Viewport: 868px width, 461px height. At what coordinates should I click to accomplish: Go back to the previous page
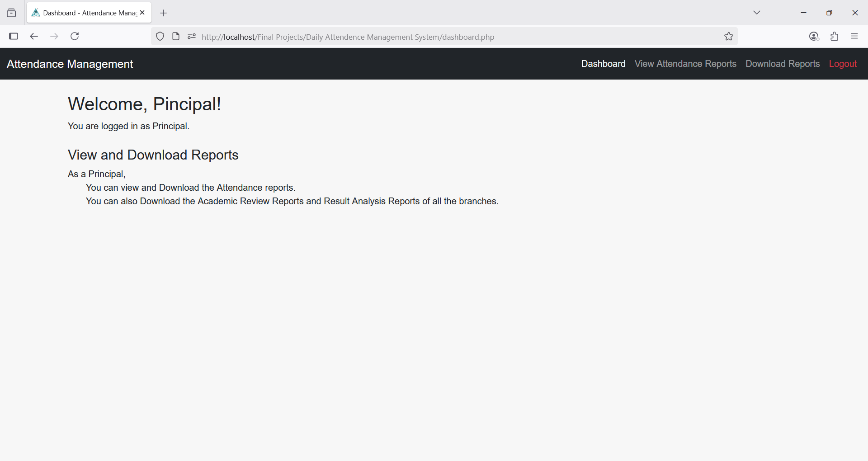click(34, 37)
